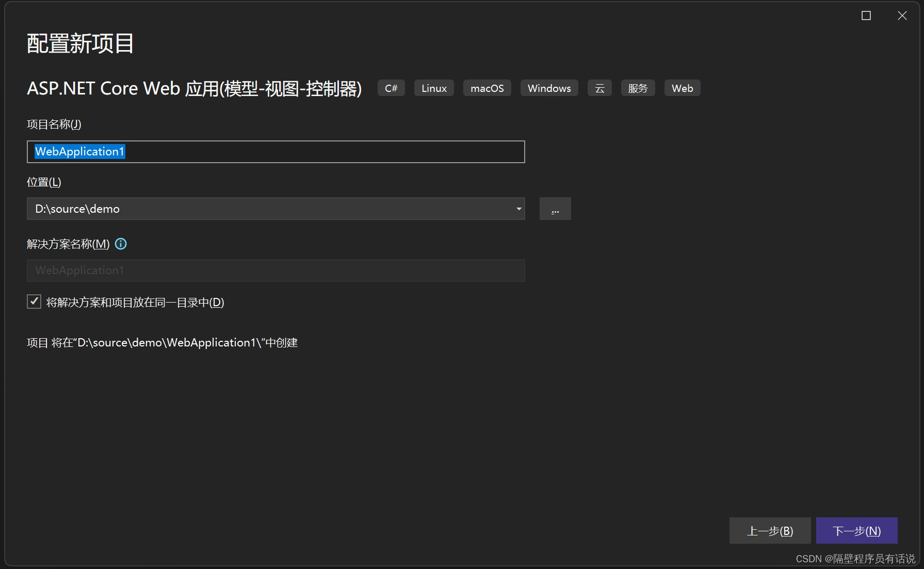Viewport: 924px width, 569px height.
Task: Go to previous step 上一步(B)
Action: tap(770, 530)
